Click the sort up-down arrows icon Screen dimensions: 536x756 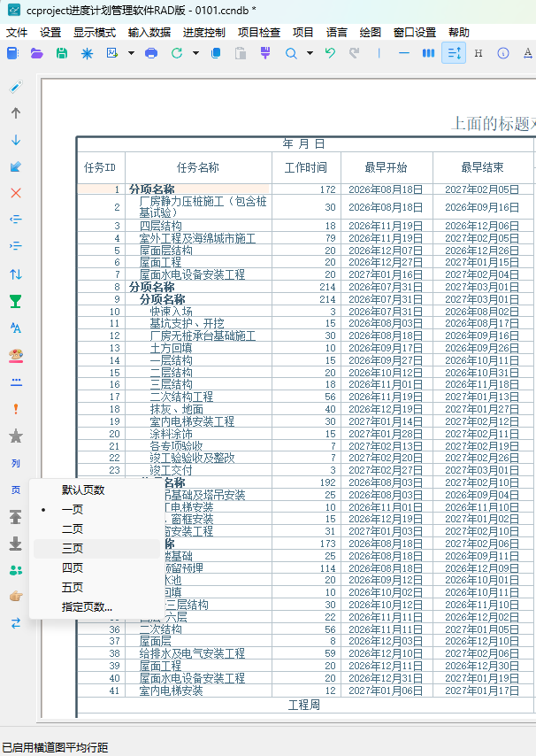16,274
